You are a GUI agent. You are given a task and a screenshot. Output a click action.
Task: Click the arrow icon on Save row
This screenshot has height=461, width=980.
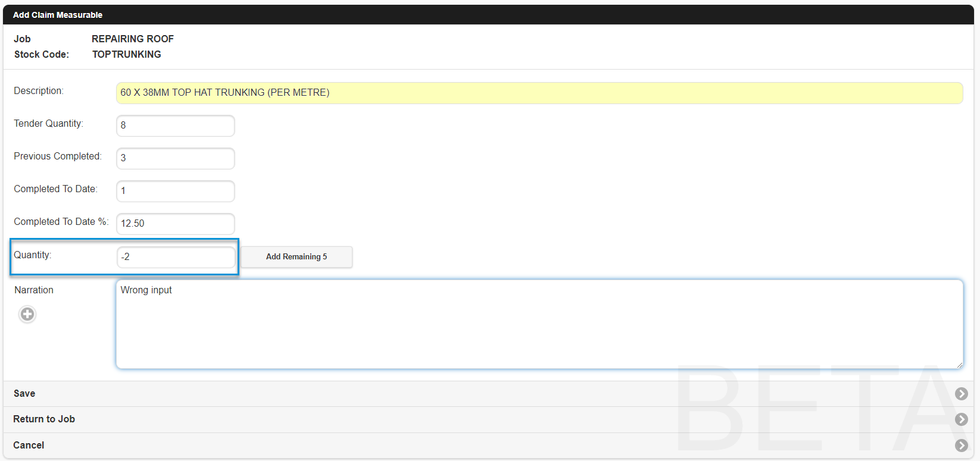pyautogui.click(x=961, y=394)
